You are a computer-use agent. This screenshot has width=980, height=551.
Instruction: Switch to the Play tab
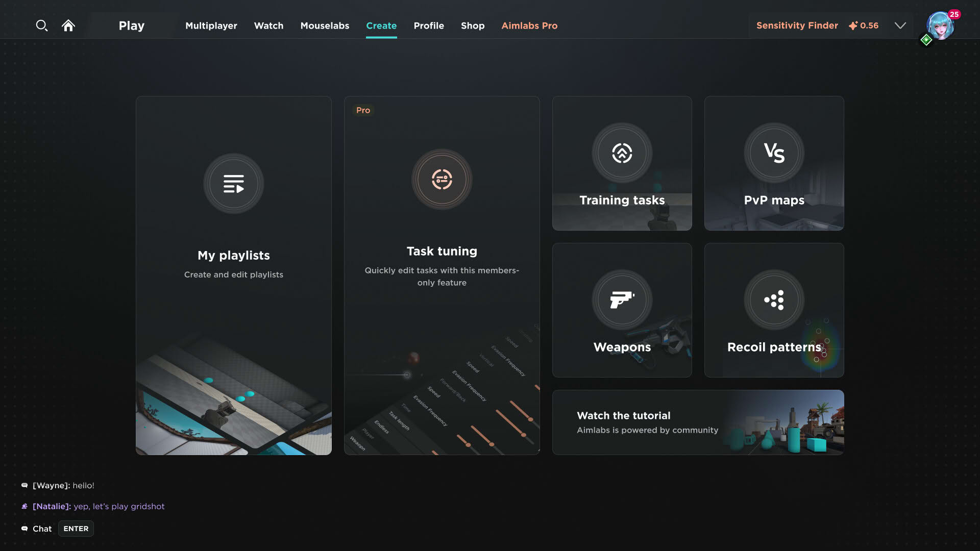pyautogui.click(x=132, y=26)
